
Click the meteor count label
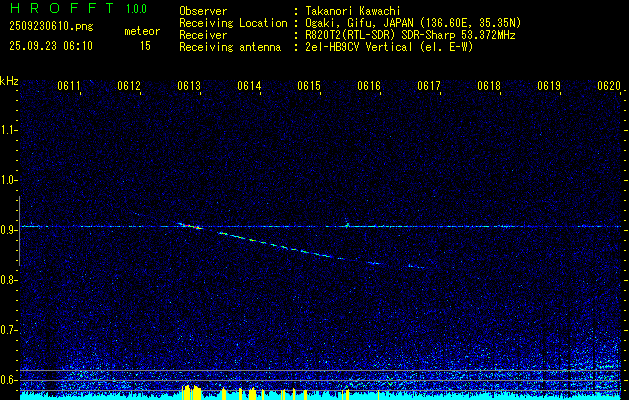tap(142, 31)
